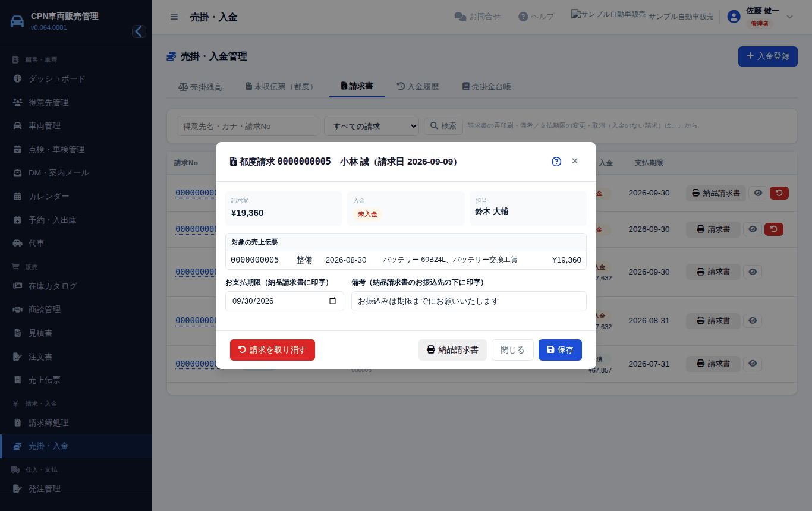Open the hamburger menu icon in header

(x=174, y=17)
